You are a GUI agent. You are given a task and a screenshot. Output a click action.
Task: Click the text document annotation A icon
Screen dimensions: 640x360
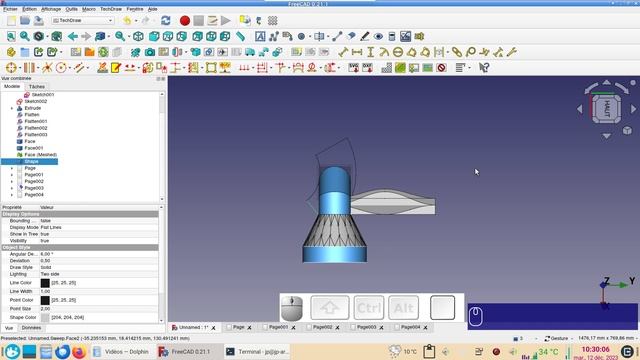click(x=260, y=36)
